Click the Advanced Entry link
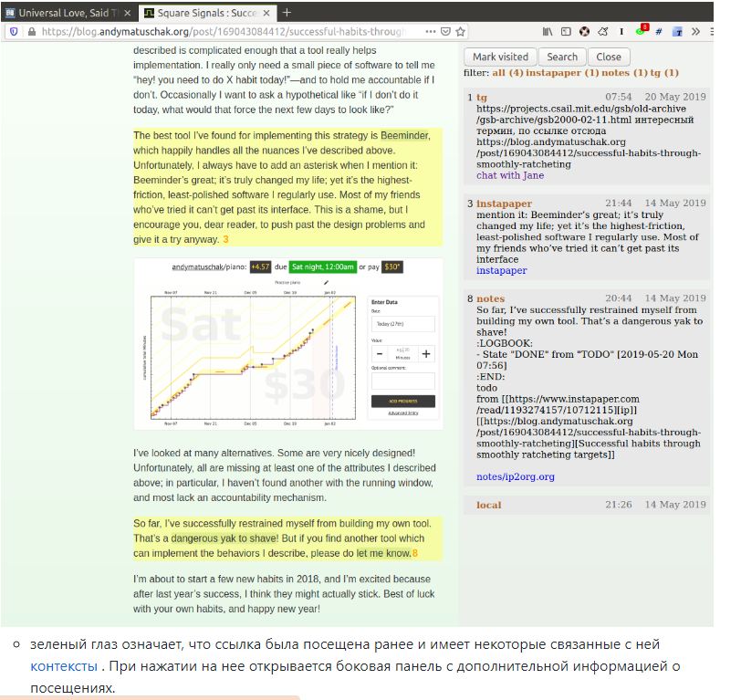 (403, 413)
